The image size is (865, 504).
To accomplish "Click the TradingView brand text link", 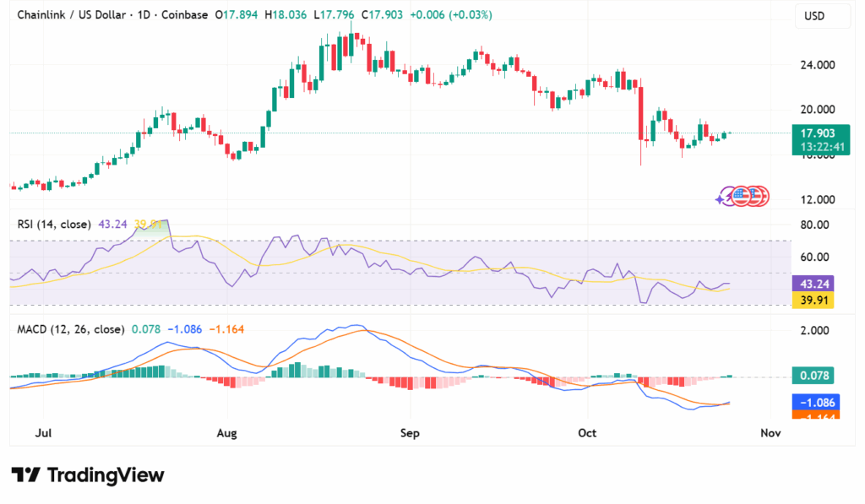I will point(106,475).
